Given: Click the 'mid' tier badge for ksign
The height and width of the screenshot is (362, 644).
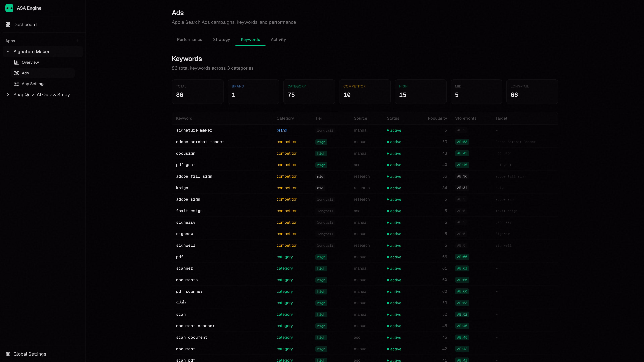Looking at the screenshot, I should [320, 188].
